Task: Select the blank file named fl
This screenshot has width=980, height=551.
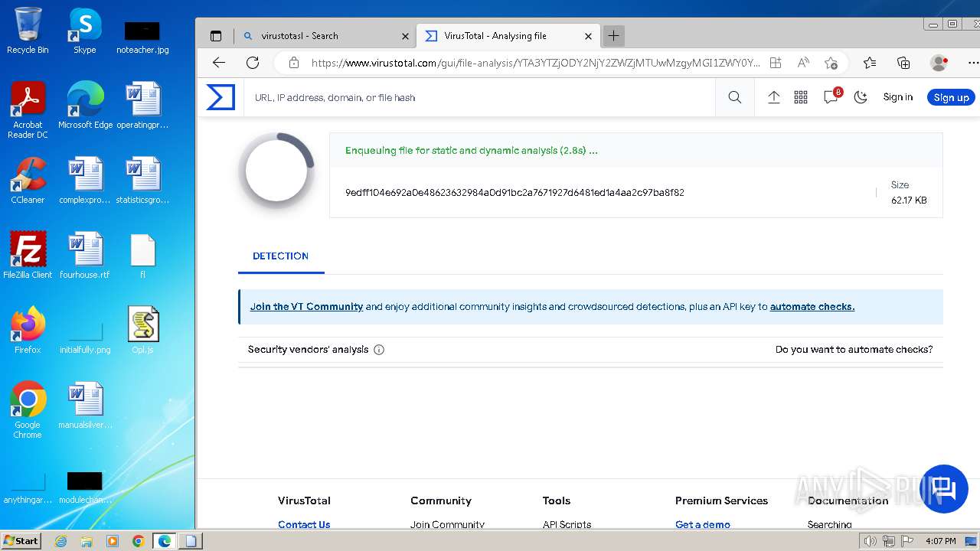Action: pos(143,256)
